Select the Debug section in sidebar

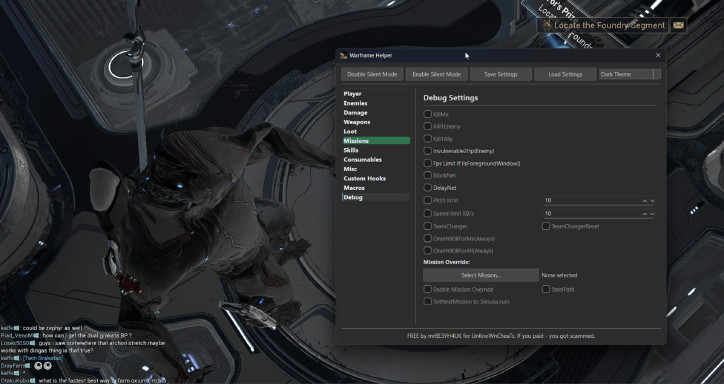pos(376,197)
